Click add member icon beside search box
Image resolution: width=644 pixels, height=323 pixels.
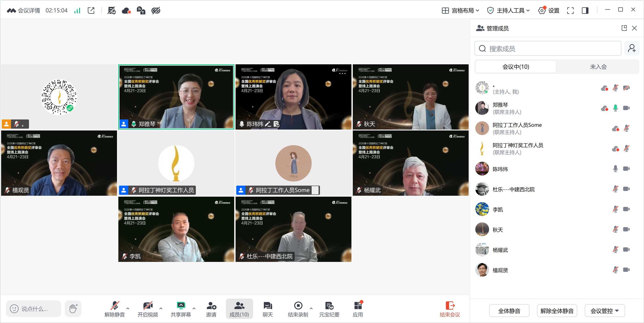click(632, 48)
